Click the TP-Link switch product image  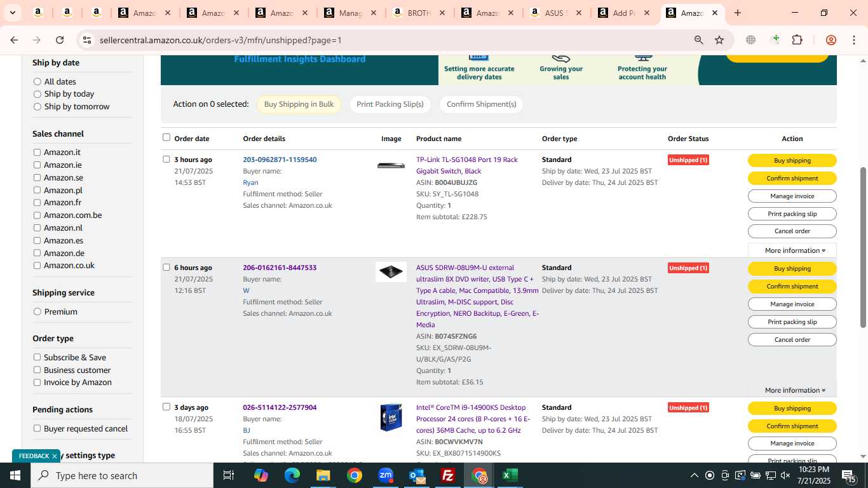coord(391,165)
